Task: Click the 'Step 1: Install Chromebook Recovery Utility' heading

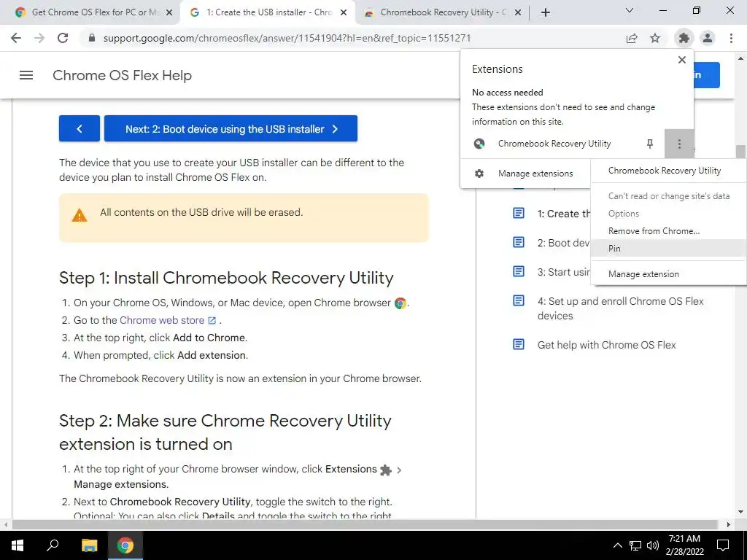Action: tap(226, 278)
